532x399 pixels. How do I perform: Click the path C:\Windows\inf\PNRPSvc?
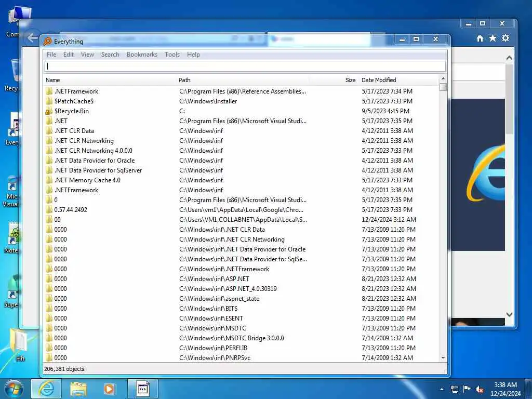215,357
